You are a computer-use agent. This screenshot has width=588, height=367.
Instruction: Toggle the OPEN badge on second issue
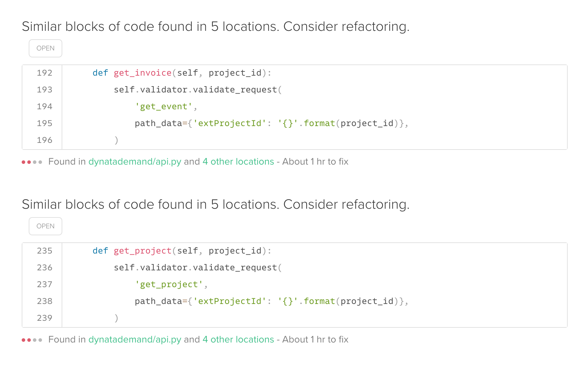point(45,226)
